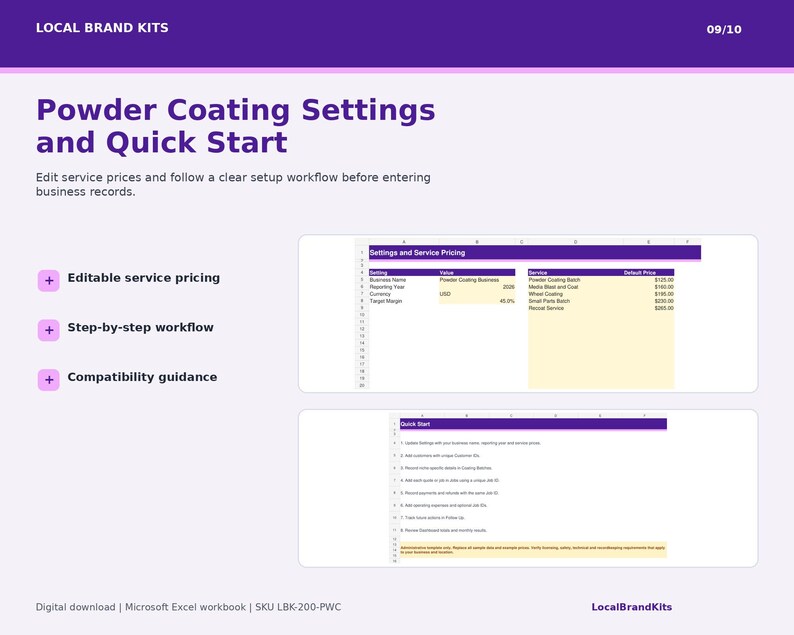
Task: Open the Settings and Service Pricing preview thumbnail
Action: click(x=528, y=313)
